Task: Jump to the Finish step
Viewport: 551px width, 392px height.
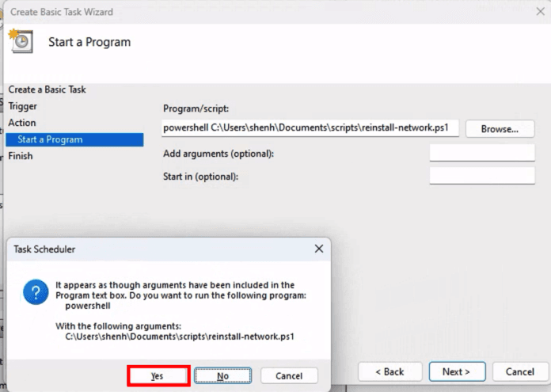Action: click(21, 156)
